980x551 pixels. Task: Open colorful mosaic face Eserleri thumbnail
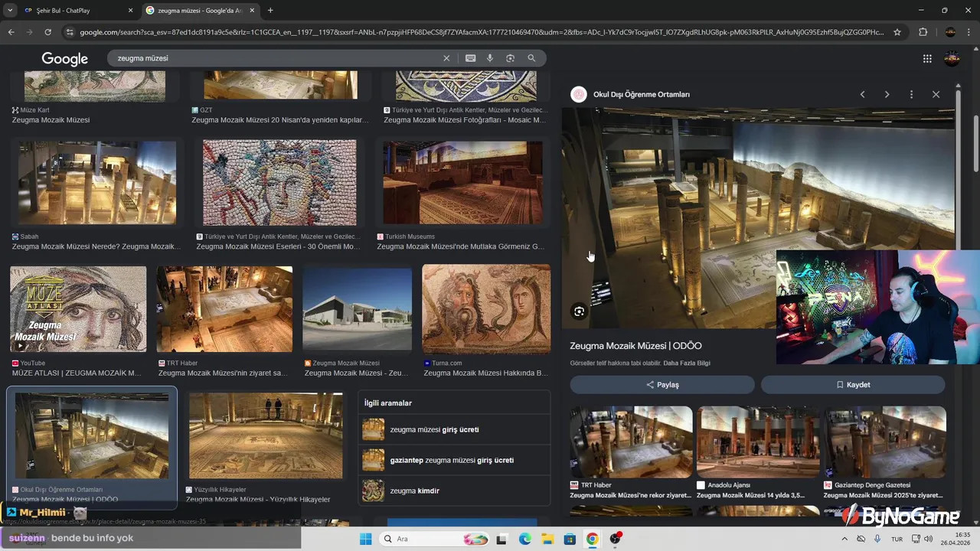pos(279,183)
